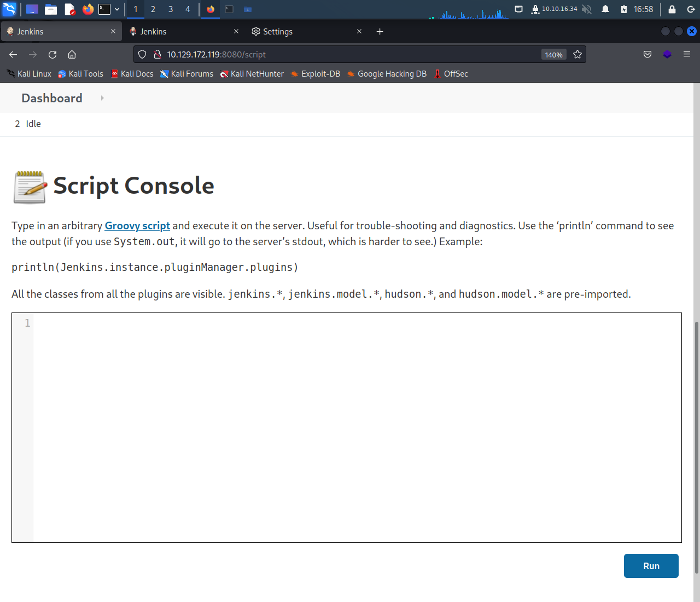Click the purple extension icon in the toolbar

tap(667, 54)
